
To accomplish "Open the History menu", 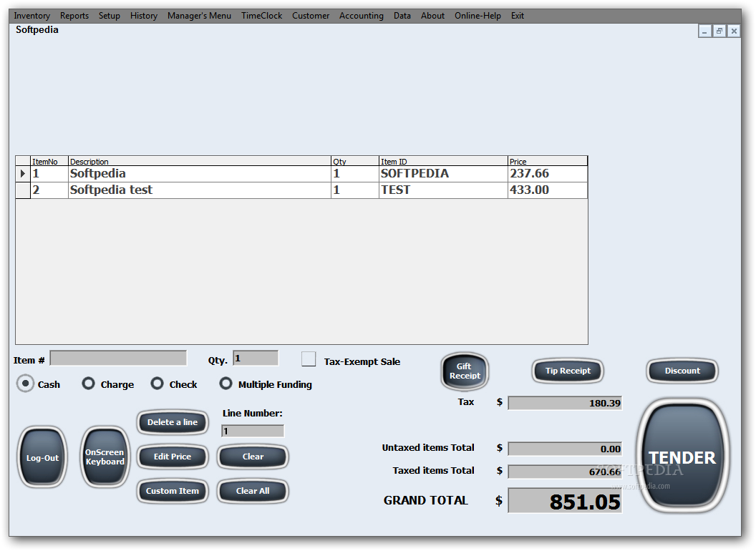I will click(144, 16).
